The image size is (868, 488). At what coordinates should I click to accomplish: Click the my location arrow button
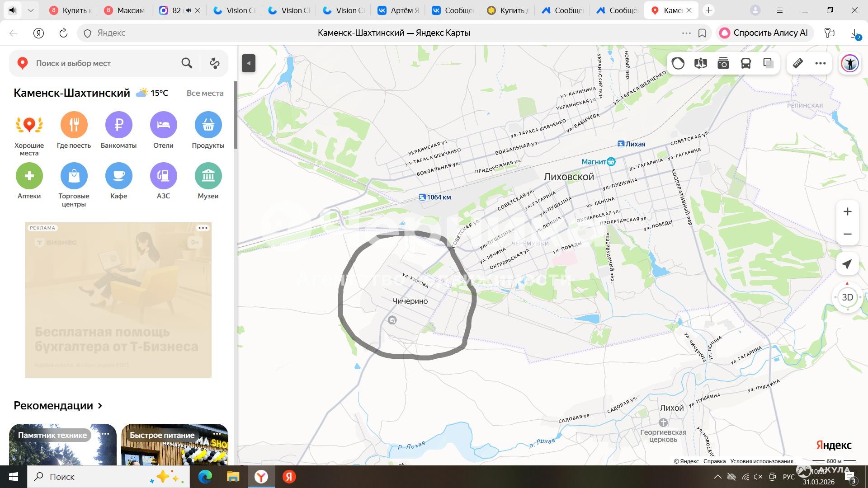click(x=847, y=264)
